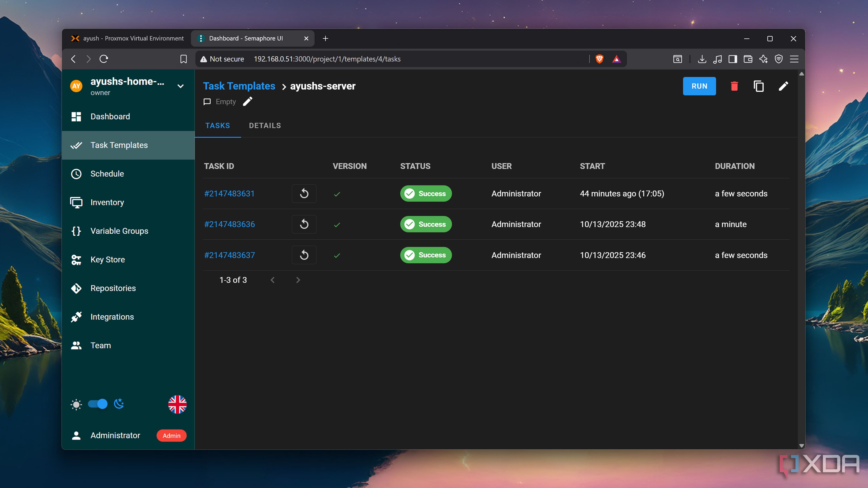868x488 pixels.
Task: Rerun task #2147483637 with the replay icon
Action: pyautogui.click(x=304, y=255)
